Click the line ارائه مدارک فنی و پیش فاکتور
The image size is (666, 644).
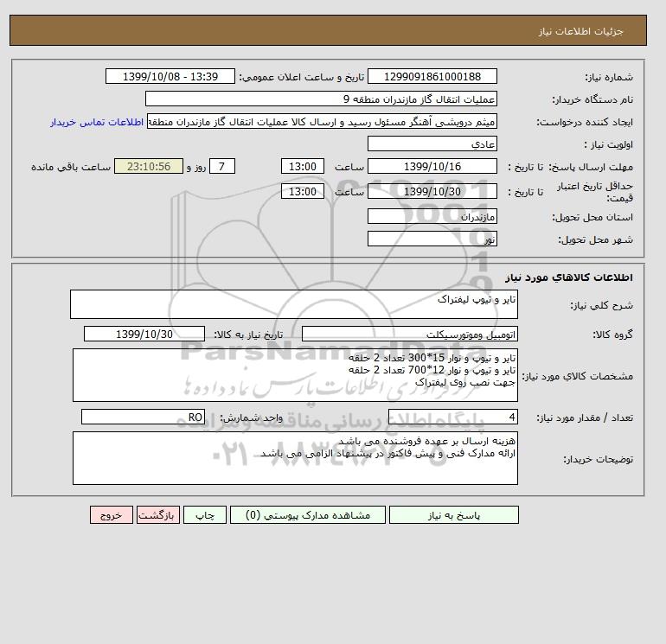pos(387,453)
